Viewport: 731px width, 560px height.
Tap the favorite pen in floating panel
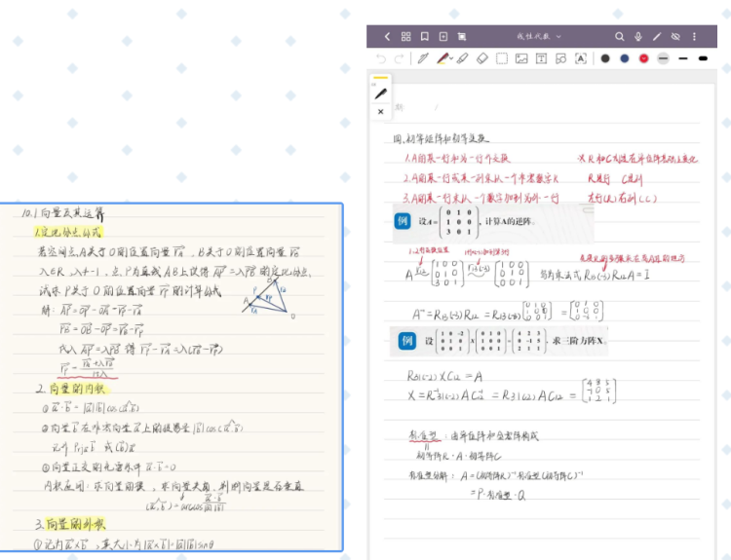(x=381, y=93)
